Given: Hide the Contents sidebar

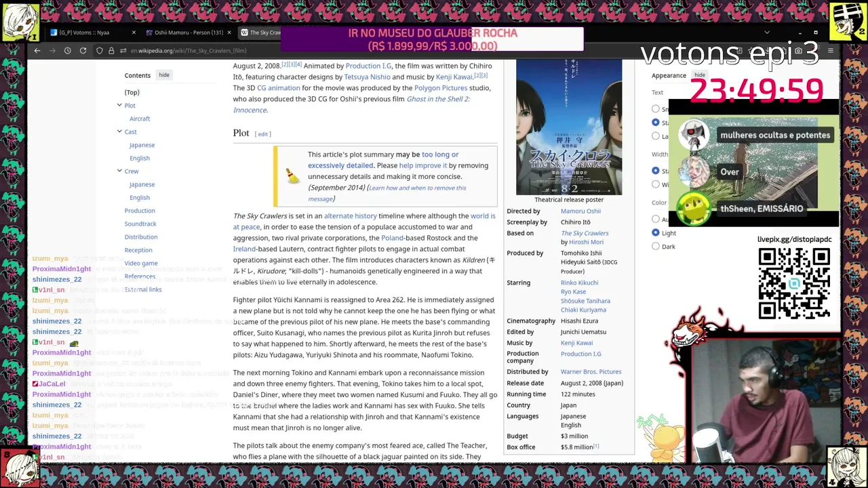Looking at the screenshot, I should tap(164, 75).
